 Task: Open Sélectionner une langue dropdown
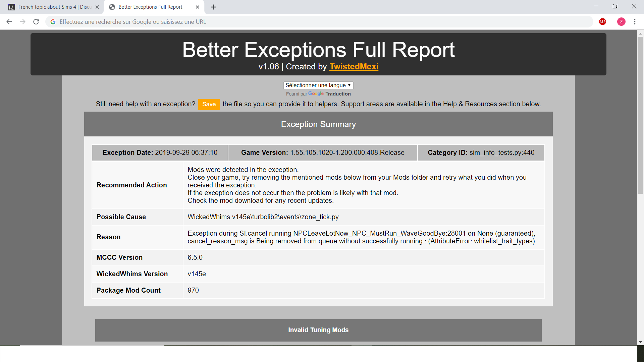pyautogui.click(x=318, y=85)
